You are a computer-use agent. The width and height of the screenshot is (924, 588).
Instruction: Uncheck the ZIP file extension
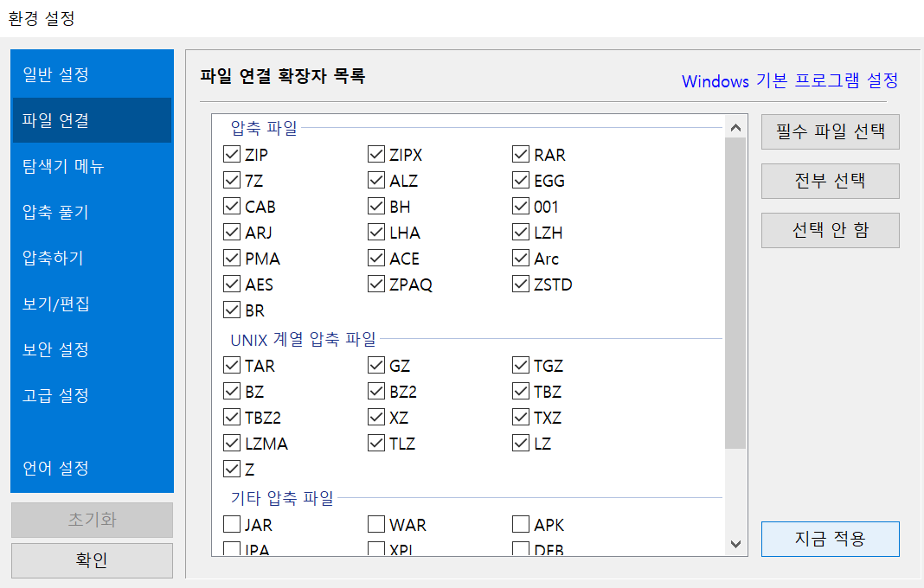(x=231, y=154)
